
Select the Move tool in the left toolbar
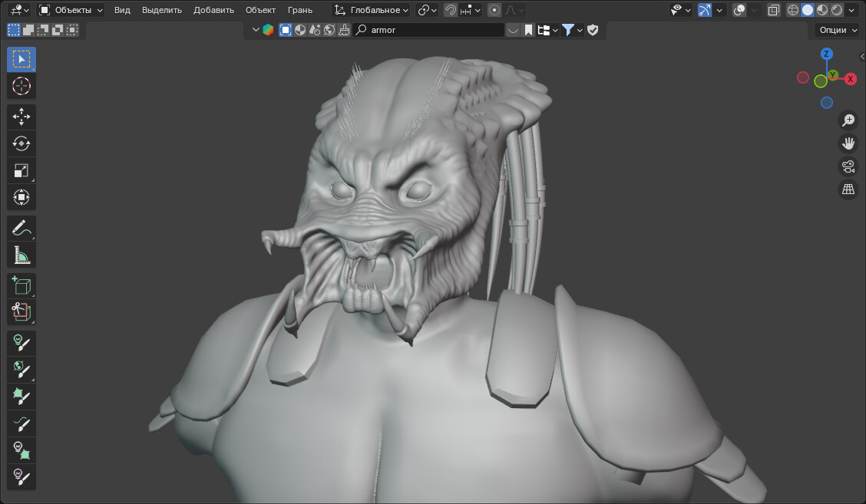click(21, 117)
